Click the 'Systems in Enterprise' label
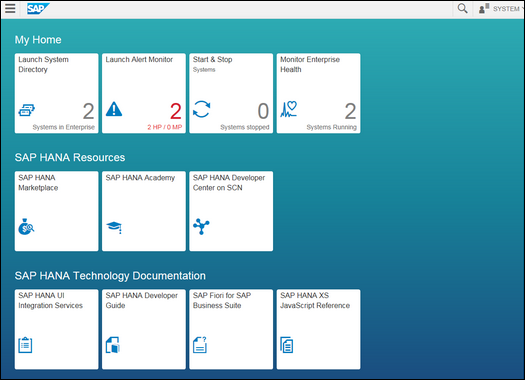 [64, 127]
